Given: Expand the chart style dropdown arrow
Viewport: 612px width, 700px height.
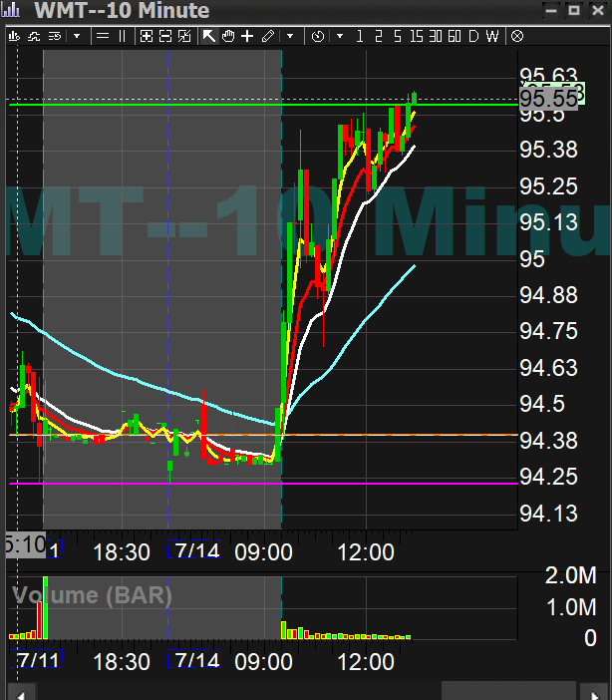Looking at the screenshot, I should [77, 36].
